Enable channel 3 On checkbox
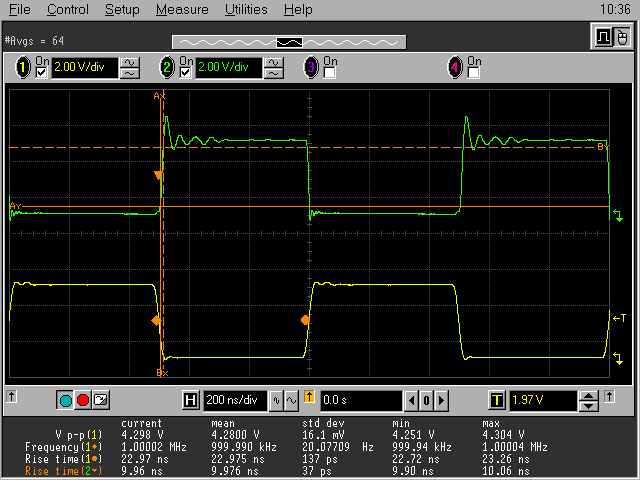 (329, 73)
